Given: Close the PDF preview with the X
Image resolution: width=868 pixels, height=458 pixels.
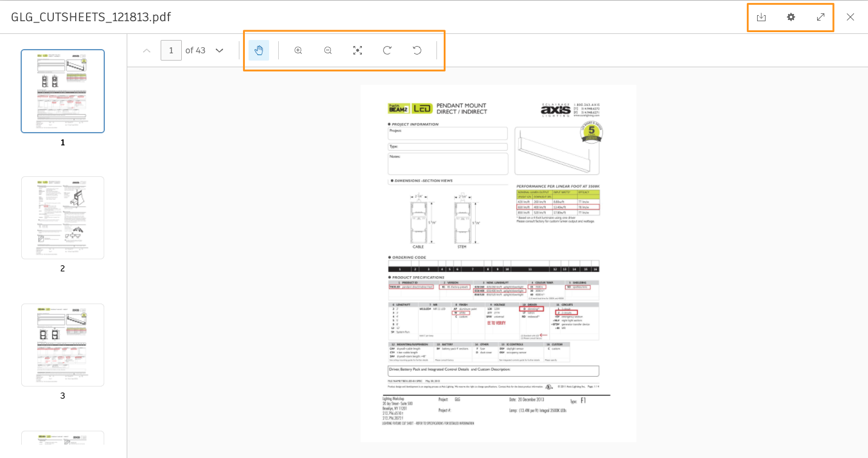Looking at the screenshot, I should point(850,17).
